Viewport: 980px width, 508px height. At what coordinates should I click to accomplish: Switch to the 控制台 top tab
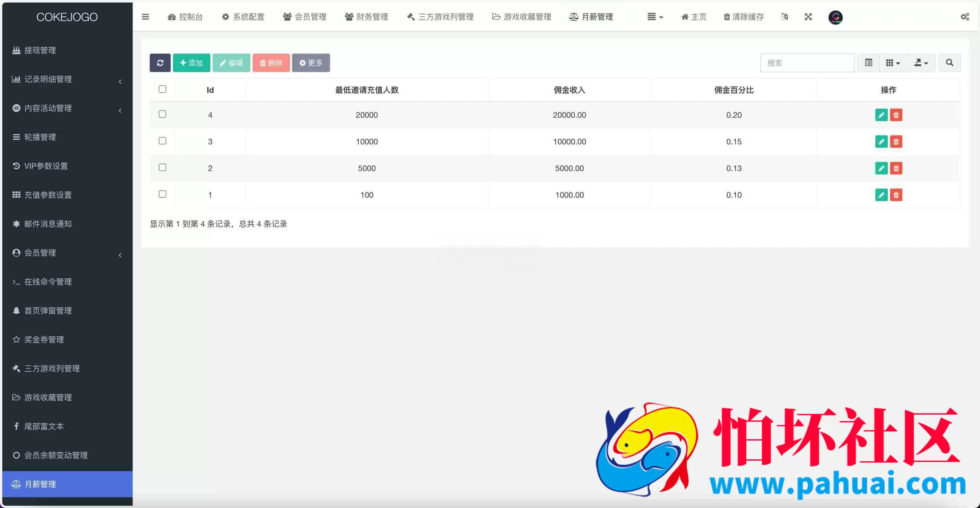185,17
